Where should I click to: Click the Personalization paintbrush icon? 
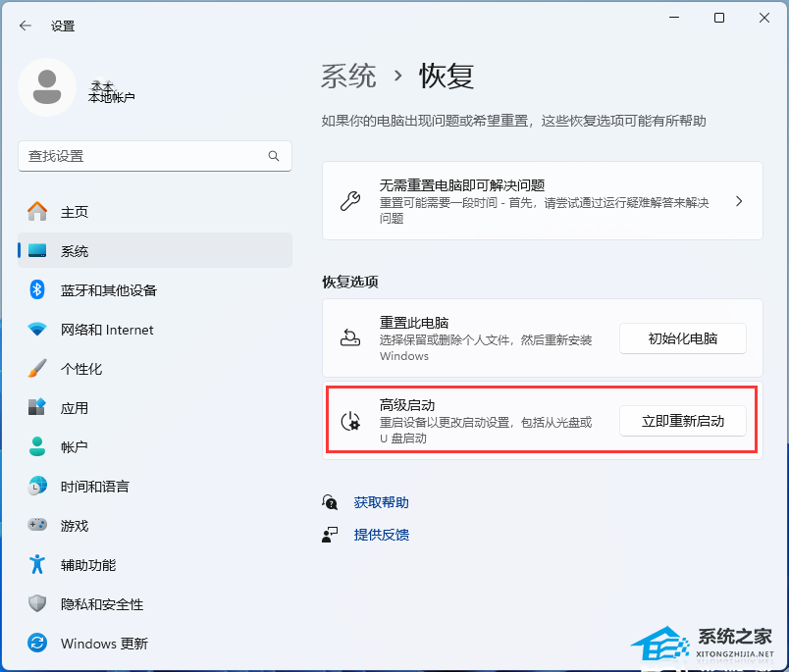pyautogui.click(x=37, y=368)
